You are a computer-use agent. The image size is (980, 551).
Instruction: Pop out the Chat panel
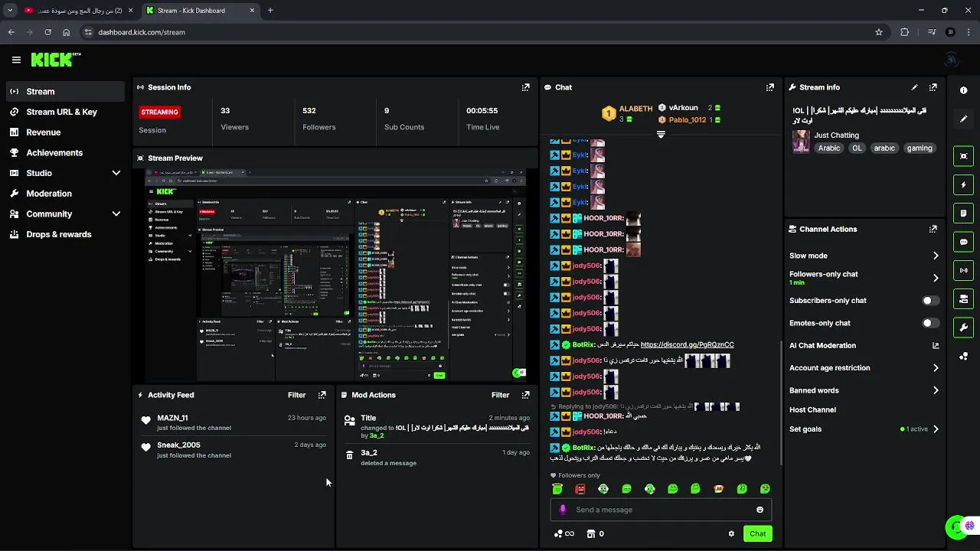click(x=769, y=87)
